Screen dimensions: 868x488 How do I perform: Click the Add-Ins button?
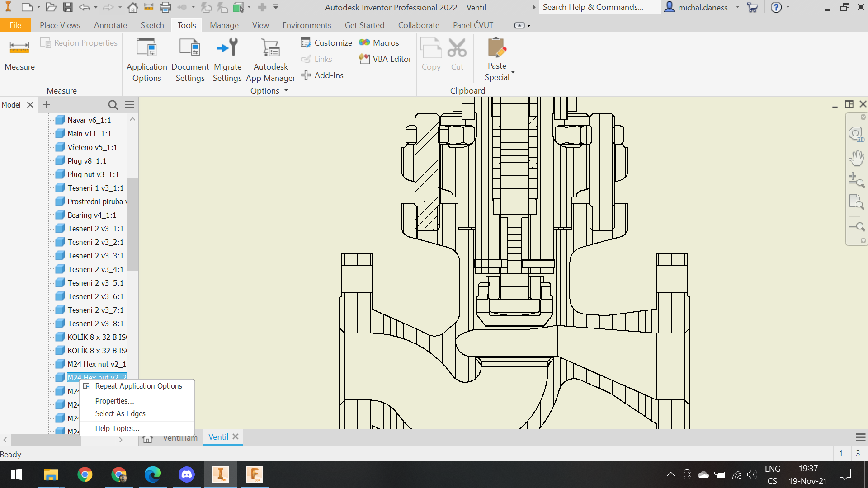pyautogui.click(x=323, y=75)
